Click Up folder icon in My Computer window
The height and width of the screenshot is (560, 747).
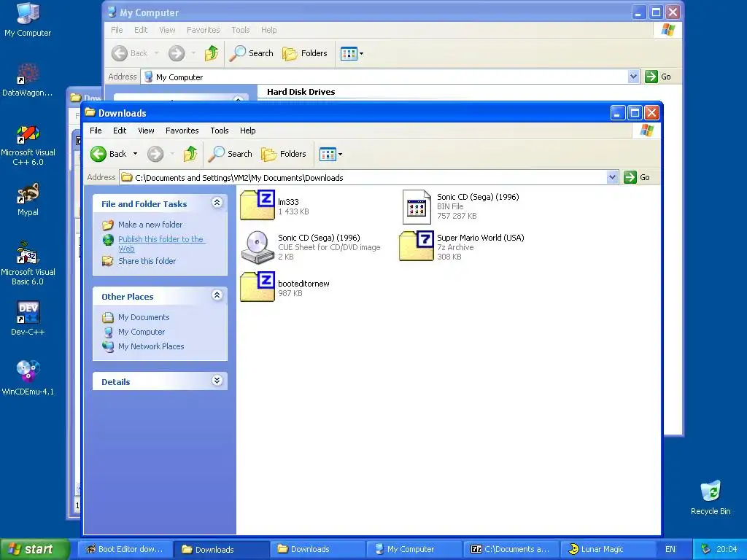click(x=212, y=53)
